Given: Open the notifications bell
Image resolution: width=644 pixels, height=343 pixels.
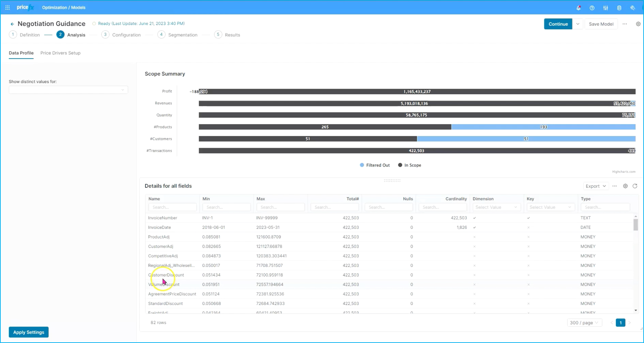Looking at the screenshot, I should coord(578,8).
